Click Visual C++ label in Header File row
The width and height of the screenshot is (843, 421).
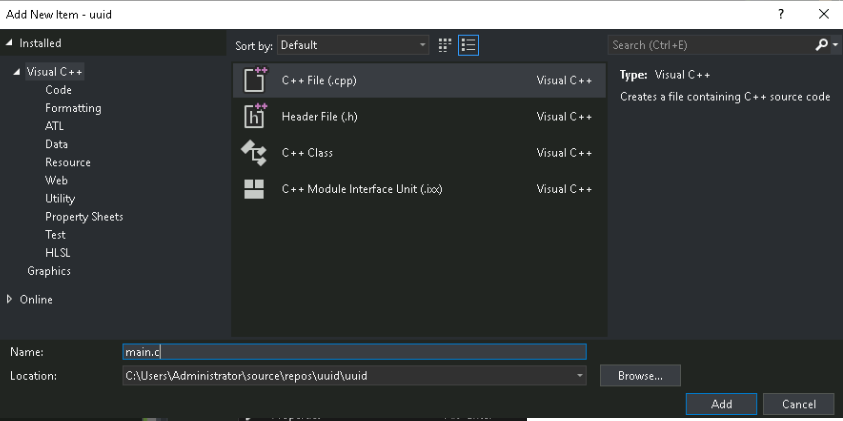(x=564, y=117)
